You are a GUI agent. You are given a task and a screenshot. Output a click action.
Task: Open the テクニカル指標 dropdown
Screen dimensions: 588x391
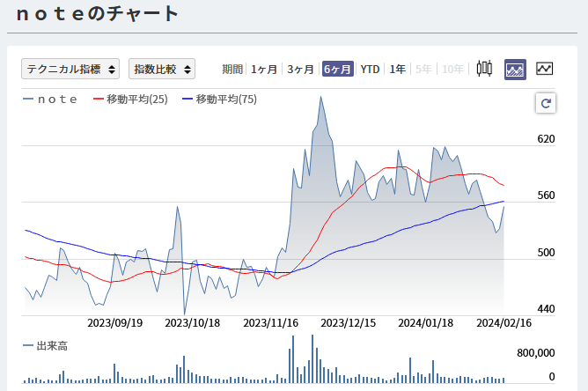(70, 69)
